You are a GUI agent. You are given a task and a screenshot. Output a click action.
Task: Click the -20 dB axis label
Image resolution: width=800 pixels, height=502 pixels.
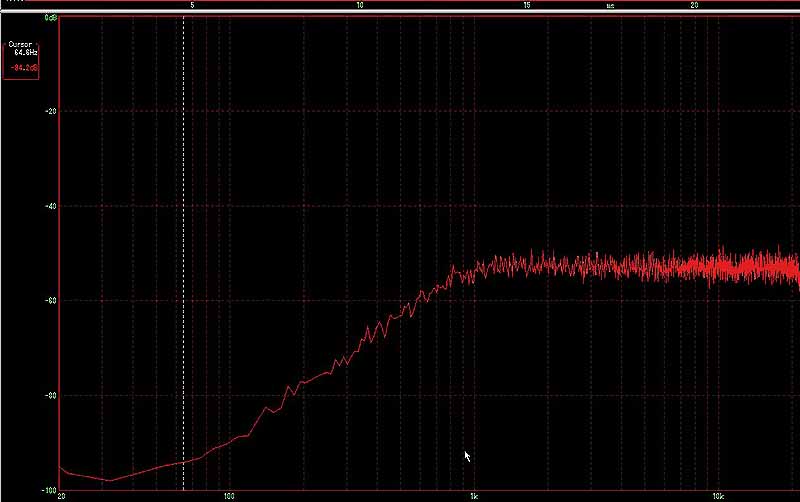coord(49,111)
